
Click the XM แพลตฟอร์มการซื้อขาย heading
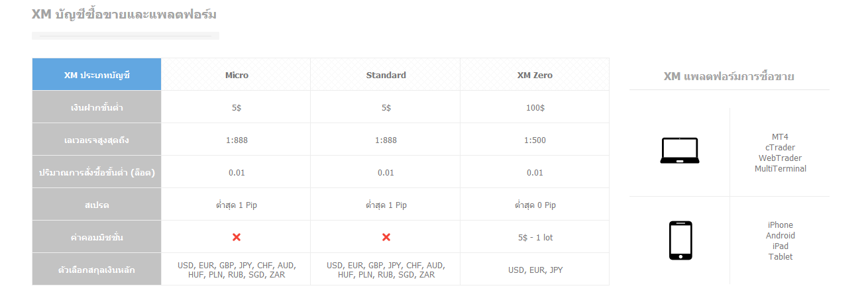(x=729, y=77)
